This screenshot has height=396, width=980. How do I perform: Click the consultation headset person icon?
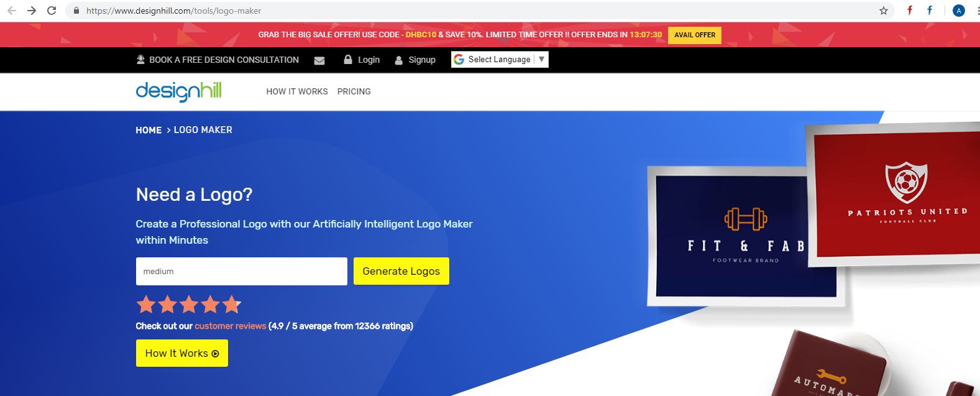(140, 60)
